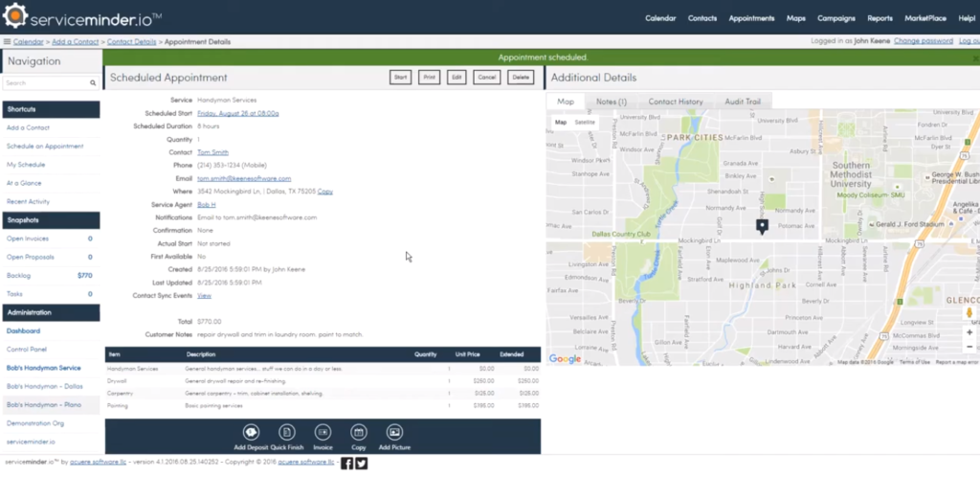Image resolution: width=980 pixels, height=477 pixels.
Task: Click the Print button
Action: click(429, 78)
